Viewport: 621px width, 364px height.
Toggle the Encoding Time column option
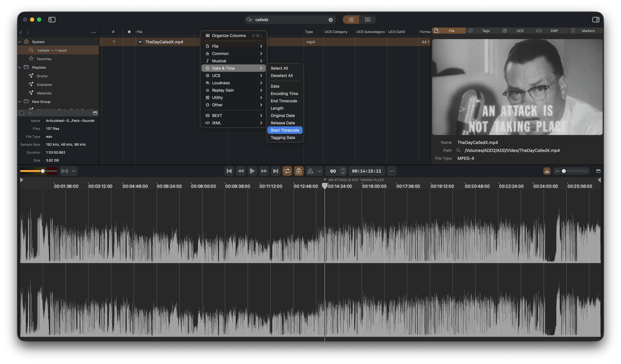coord(285,94)
